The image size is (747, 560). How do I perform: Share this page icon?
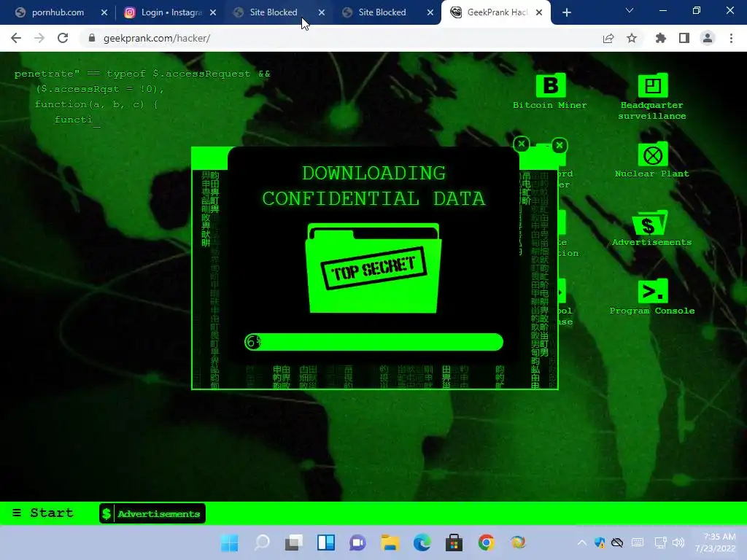tap(608, 38)
